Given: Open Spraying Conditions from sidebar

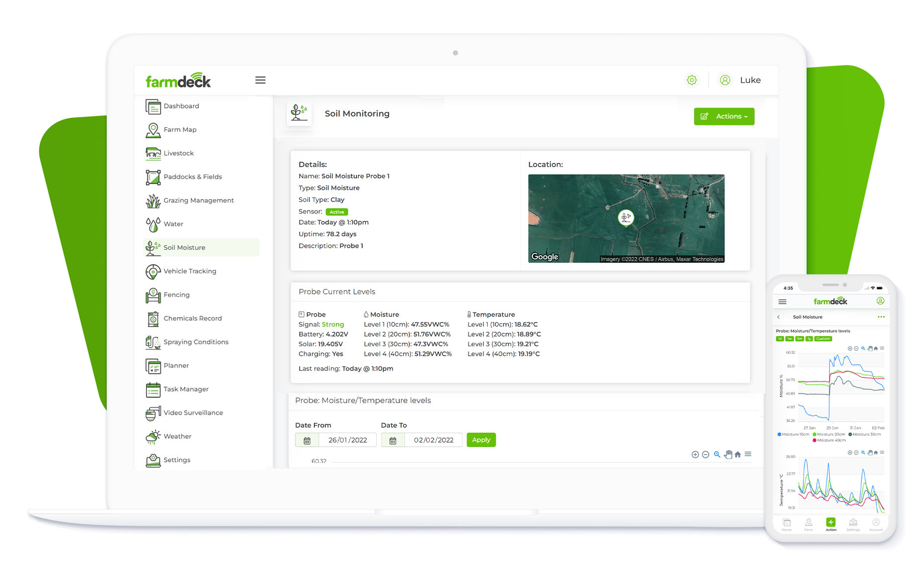Looking at the screenshot, I should 195,342.
